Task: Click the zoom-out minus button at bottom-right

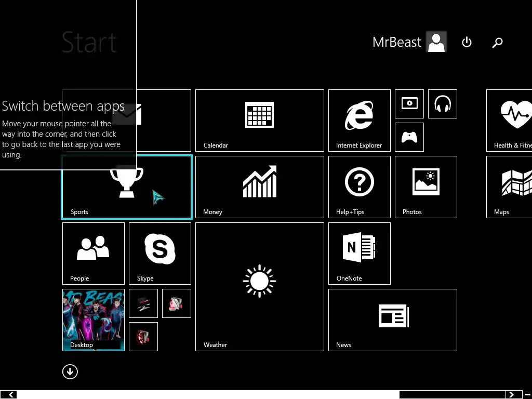Action: coord(528,395)
